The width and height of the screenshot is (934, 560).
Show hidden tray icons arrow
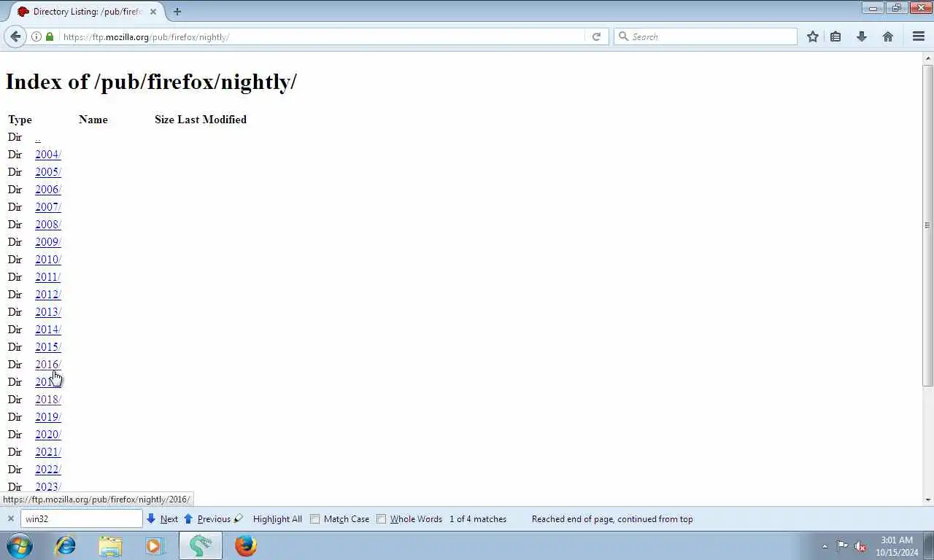coord(825,546)
